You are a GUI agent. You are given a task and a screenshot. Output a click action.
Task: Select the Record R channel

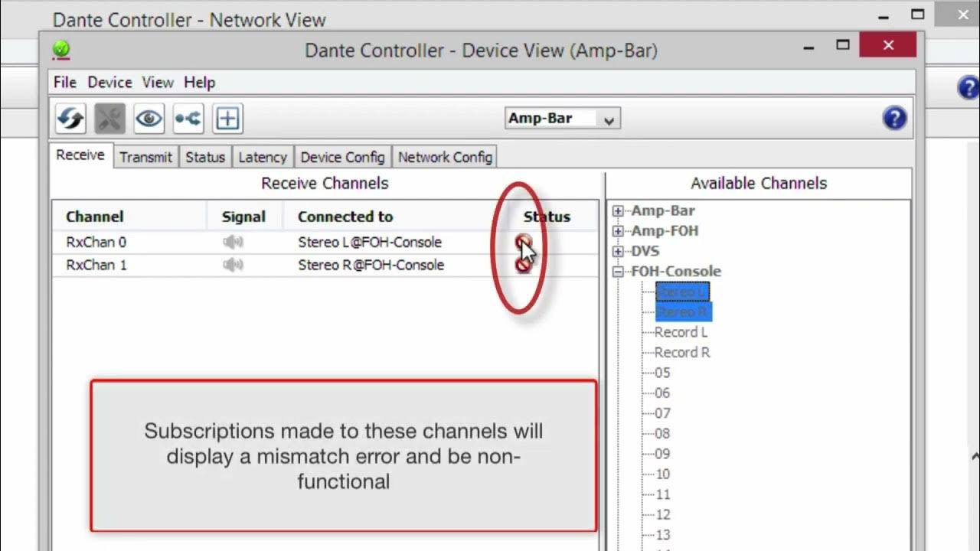point(682,352)
